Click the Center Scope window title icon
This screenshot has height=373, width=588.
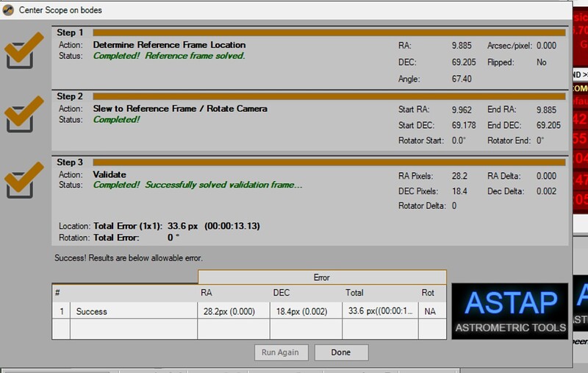point(8,10)
